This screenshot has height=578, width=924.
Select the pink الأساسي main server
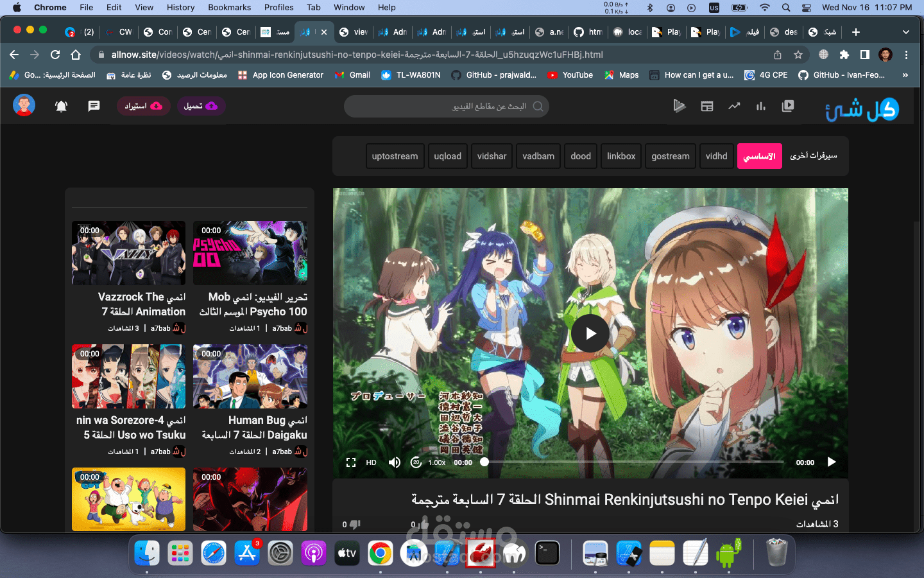click(x=760, y=156)
